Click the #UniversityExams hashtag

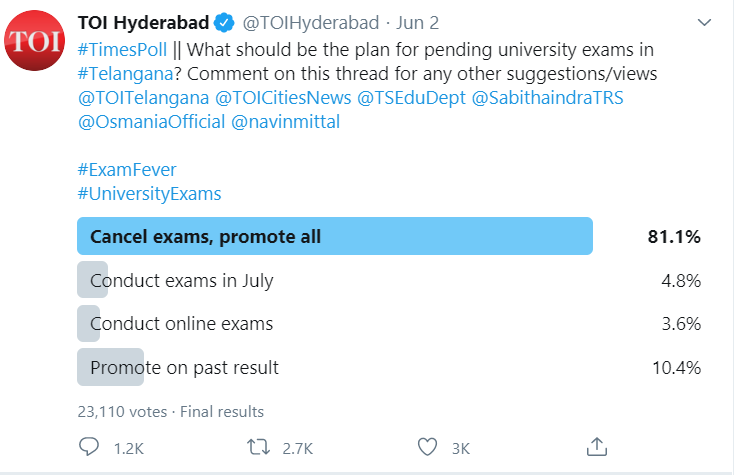[x=149, y=194]
